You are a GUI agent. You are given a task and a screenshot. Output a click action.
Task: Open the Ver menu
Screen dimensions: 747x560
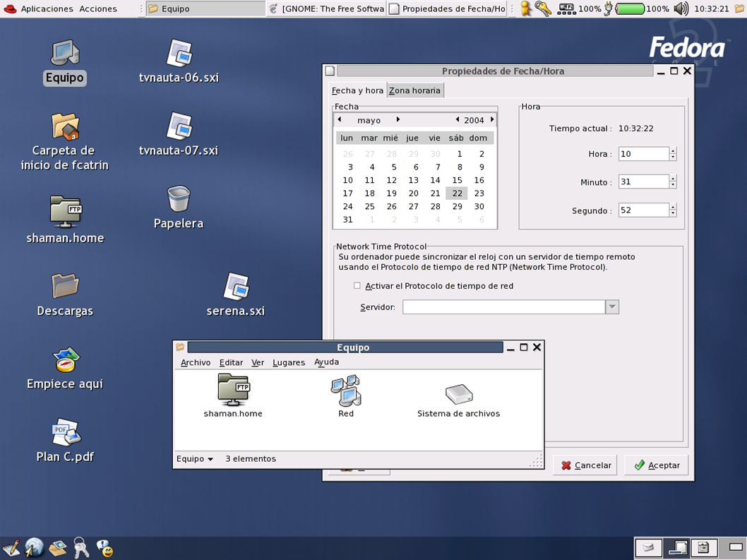[258, 362]
